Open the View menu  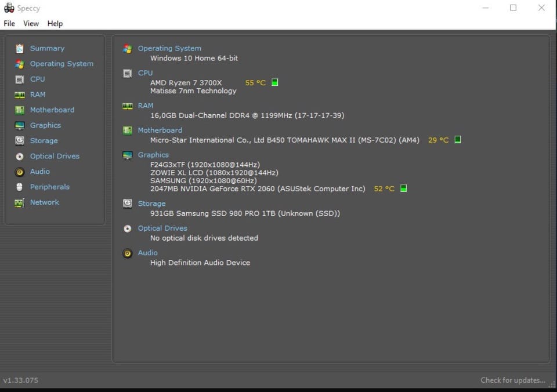pos(31,23)
